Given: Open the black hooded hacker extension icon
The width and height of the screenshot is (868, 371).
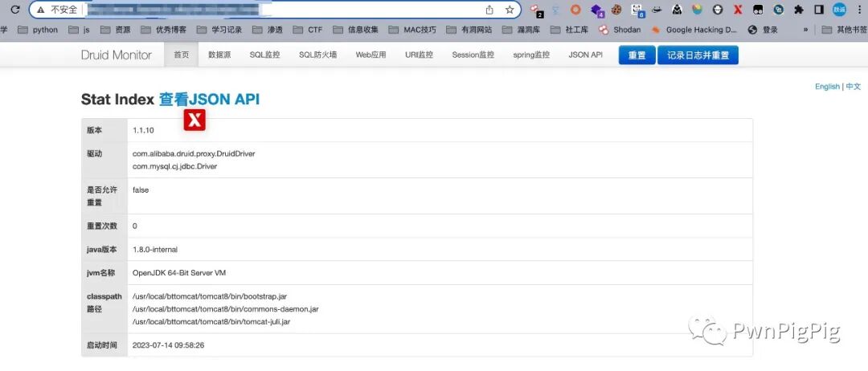Looking at the screenshot, I should click(677, 10).
